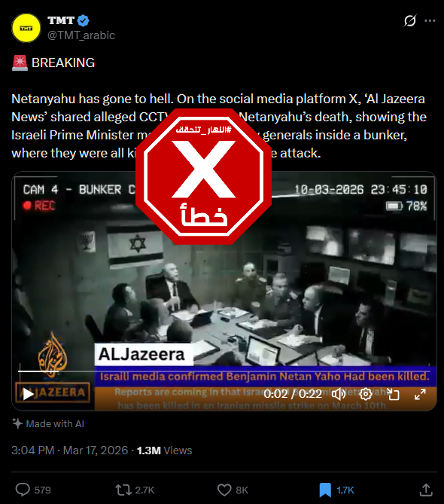Open the TMT profile avatar
Image resolution: width=444 pixels, height=504 pixels.
(x=26, y=28)
